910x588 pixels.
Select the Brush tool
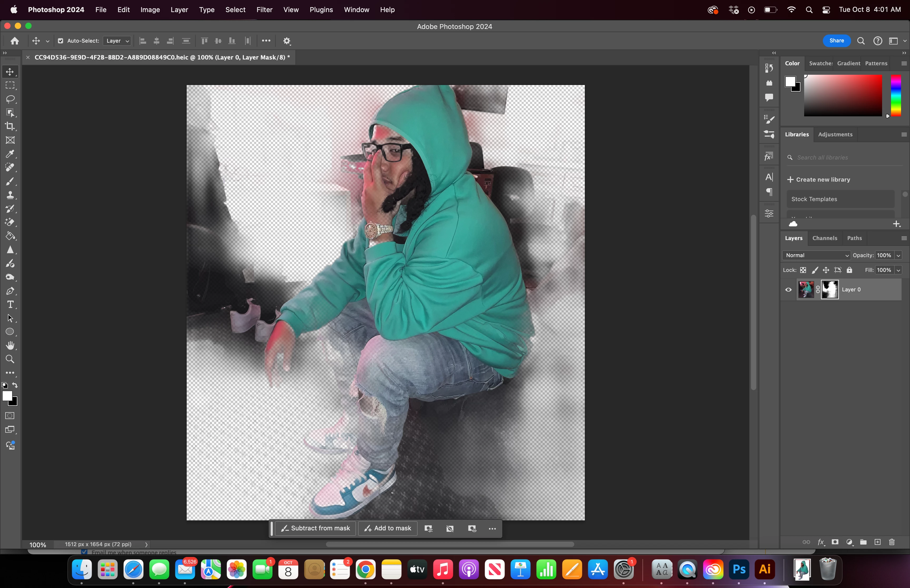tap(10, 181)
